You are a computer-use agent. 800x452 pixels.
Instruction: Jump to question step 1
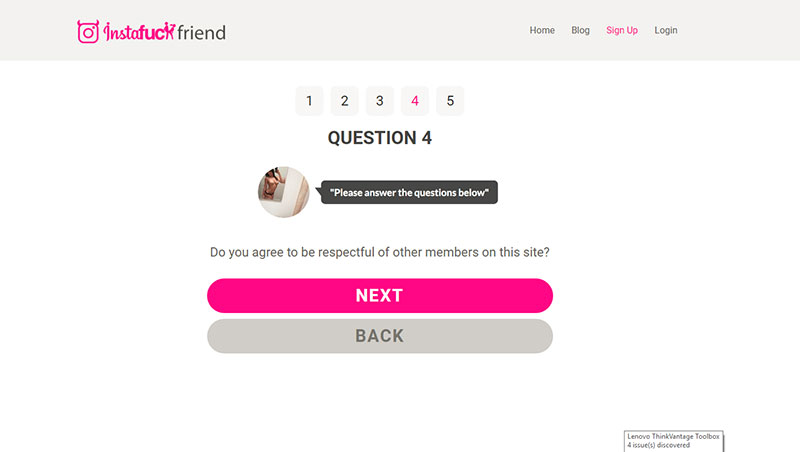[310, 101]
